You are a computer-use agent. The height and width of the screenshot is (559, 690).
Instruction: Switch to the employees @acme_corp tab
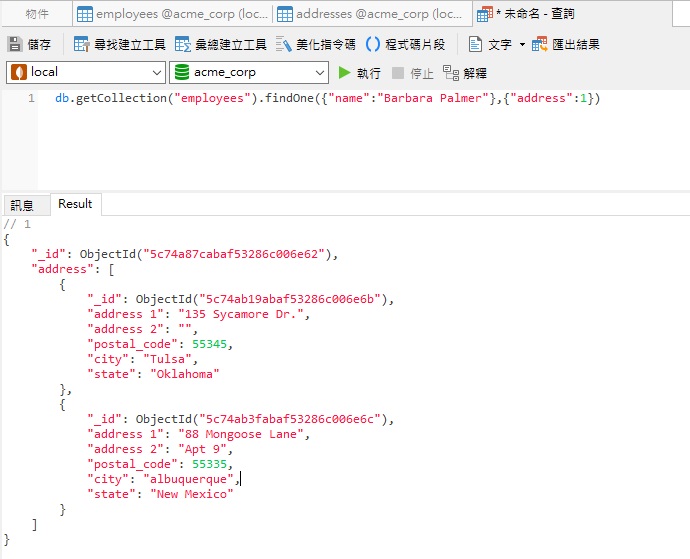[x=170, y=14]
